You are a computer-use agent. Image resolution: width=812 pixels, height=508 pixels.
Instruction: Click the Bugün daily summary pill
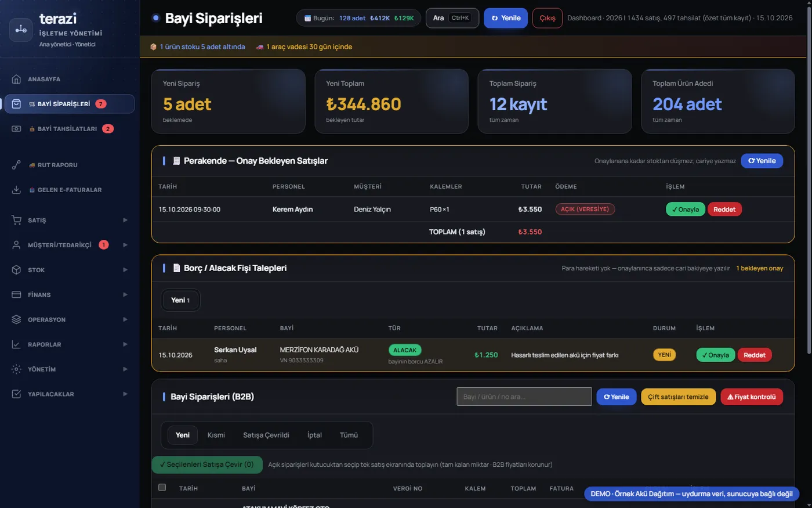(358, 18)
